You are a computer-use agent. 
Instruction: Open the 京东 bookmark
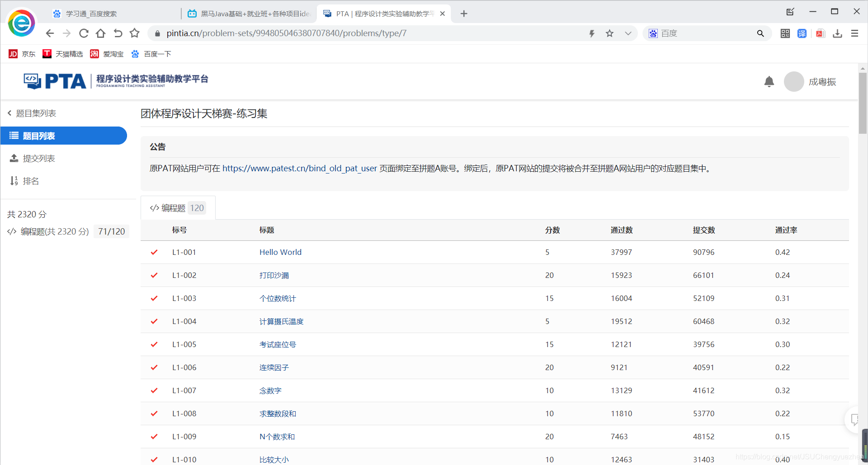22,54
